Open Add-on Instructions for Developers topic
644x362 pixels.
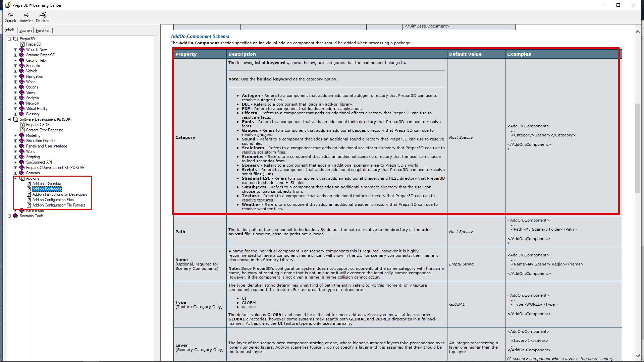(60, 194)
